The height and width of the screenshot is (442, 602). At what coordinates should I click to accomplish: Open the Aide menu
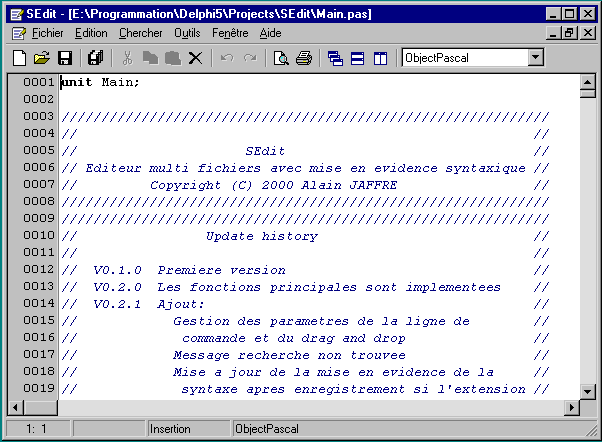pyautogui.click(x=271, y=33)
